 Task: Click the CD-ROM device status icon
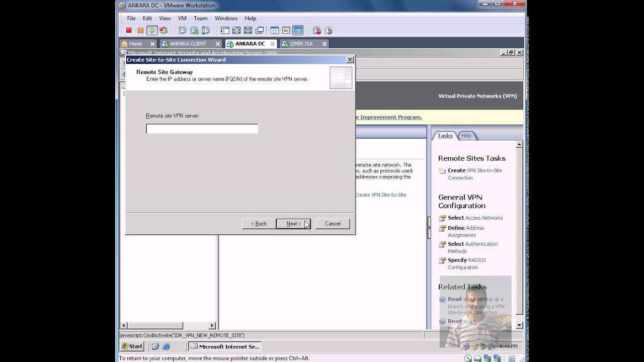click(468, 358)
